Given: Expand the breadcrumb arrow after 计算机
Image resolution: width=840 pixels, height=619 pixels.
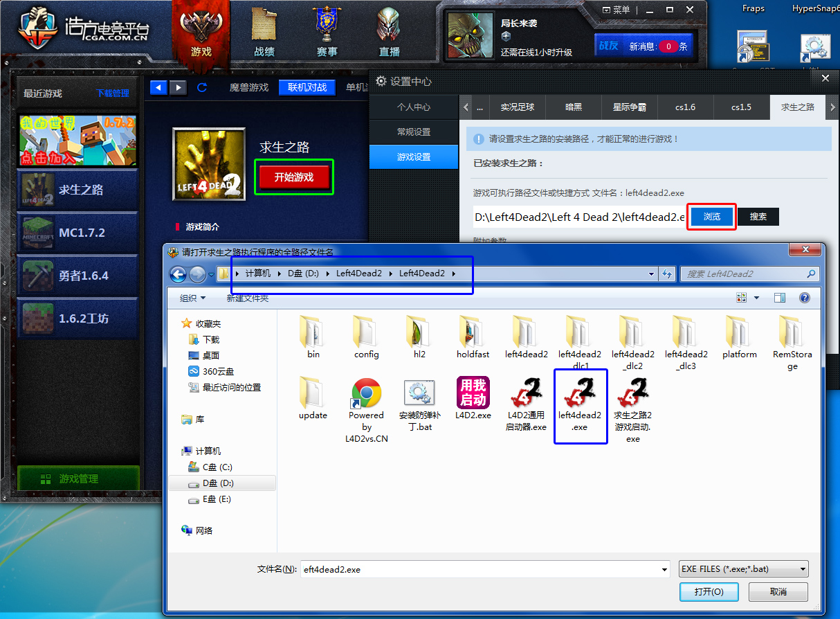Looking at the screenshot, I should [280, 273].
